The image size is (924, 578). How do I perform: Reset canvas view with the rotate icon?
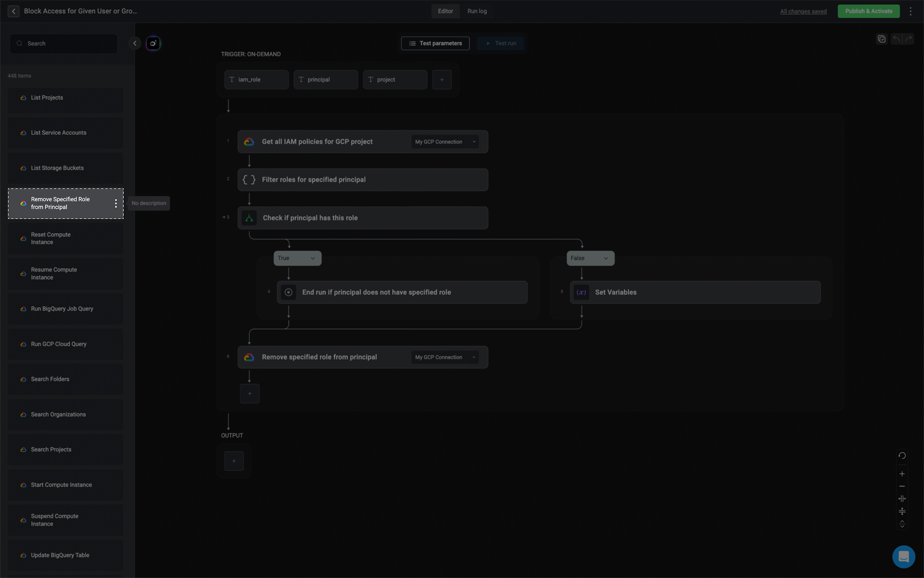click(902, 455)
